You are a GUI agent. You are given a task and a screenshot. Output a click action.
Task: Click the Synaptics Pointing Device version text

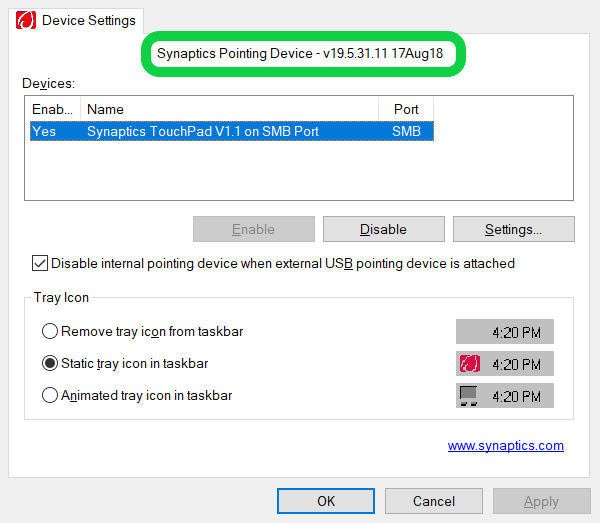(300, 54)
